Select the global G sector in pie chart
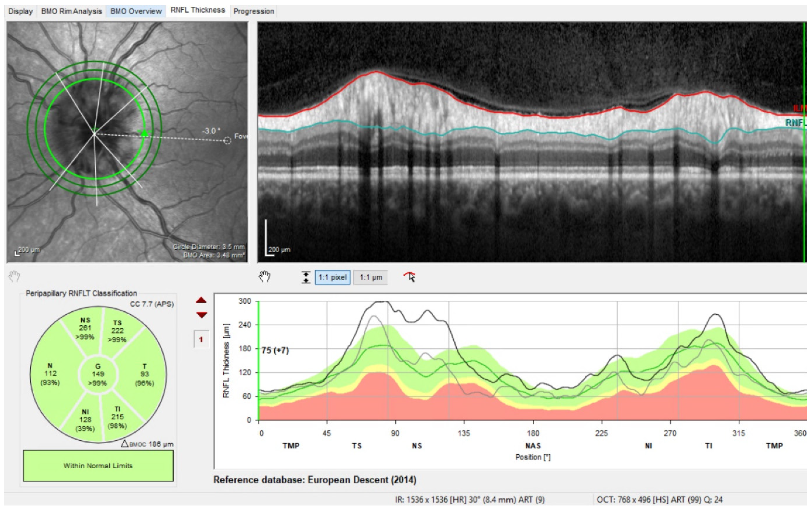 [97, 374]
